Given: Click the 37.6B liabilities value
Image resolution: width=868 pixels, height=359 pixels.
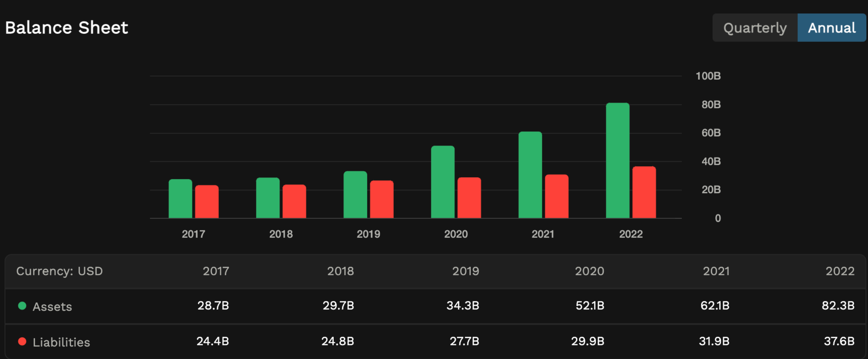Looking at the screenshot, I should (x=839, y=341).
